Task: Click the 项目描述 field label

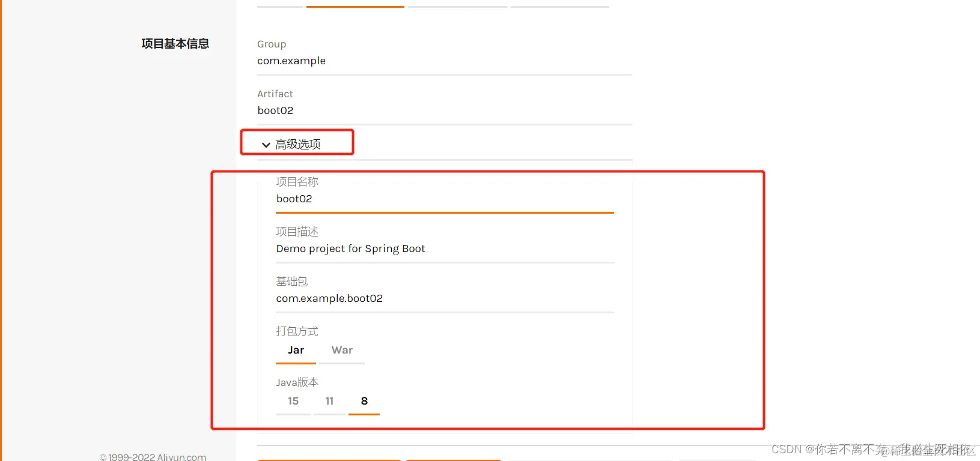Action: (297, 232)
